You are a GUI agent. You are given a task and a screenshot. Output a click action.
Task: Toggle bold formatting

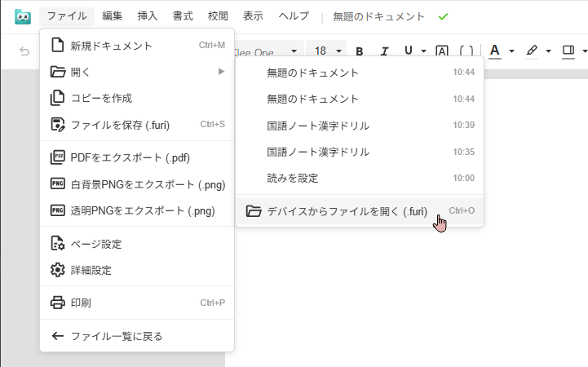click(360, 51)
